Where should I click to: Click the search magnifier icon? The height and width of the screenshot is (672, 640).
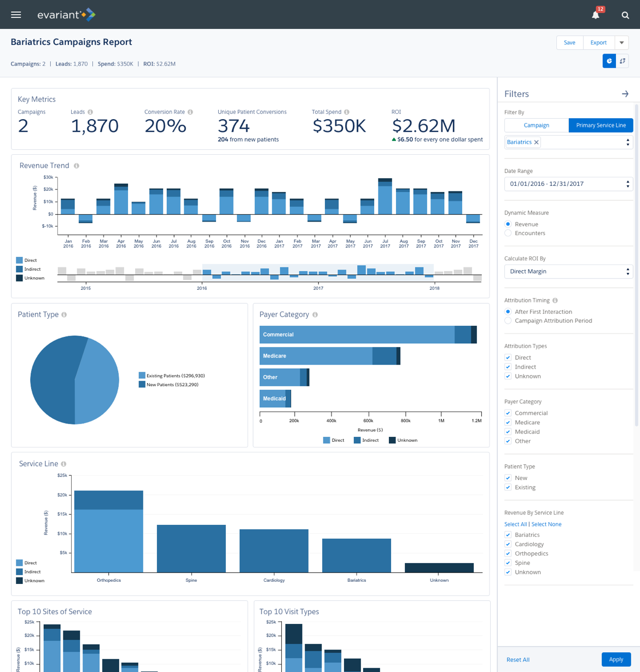[625, 15]
